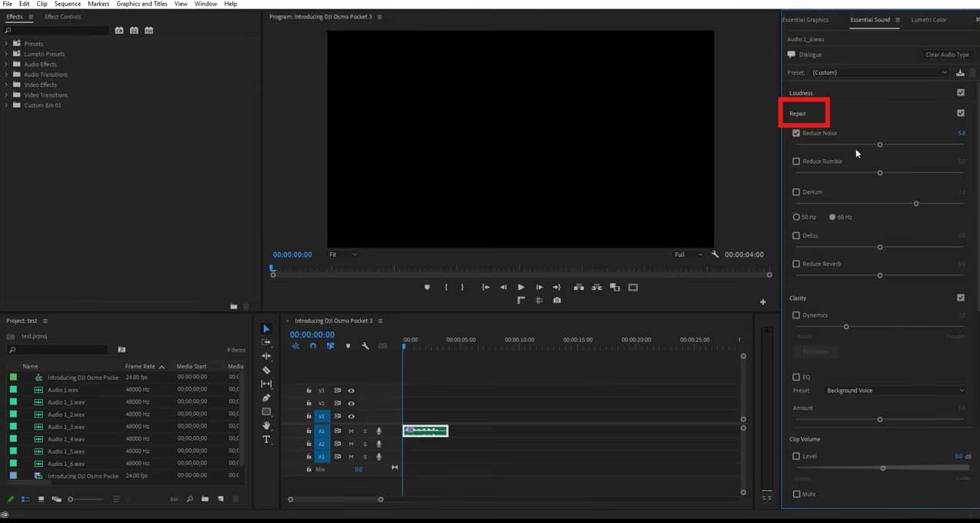Toggle timeline Snap magnet icon
980x523 pixels.
(313, 346)
